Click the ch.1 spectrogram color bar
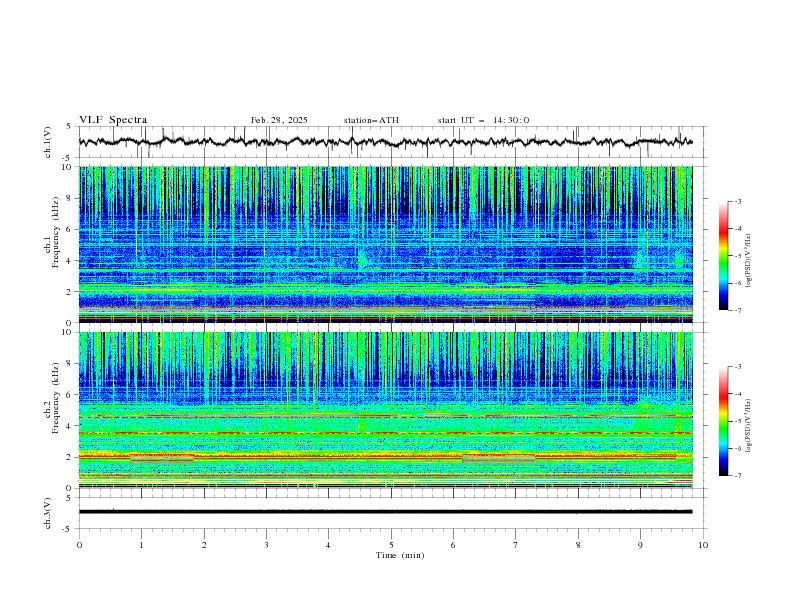 coord(723,256)
